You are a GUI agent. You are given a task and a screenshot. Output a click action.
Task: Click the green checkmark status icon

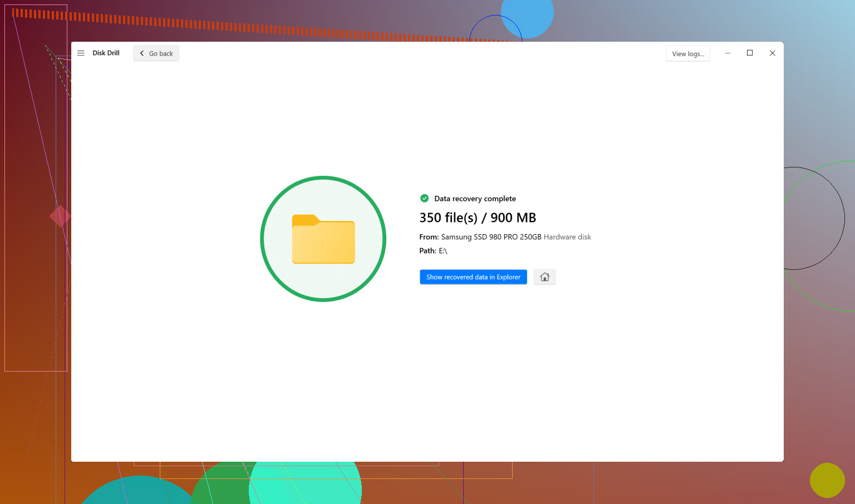(424, 199)
